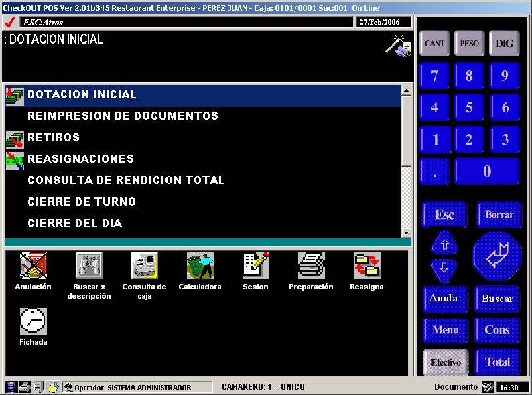The image size is (532, 395).
Task: Click the Total button
Action: tap(497, 362)
